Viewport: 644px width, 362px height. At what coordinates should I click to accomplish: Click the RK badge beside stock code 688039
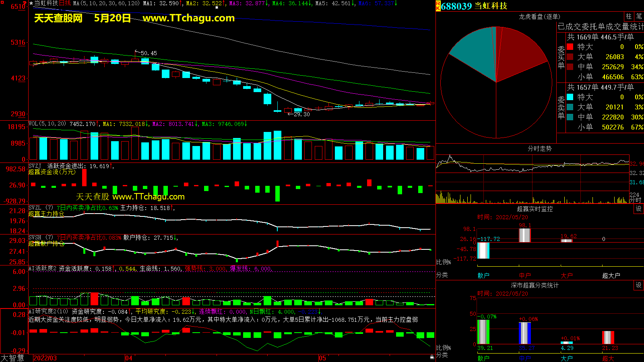tap(438, 6)
